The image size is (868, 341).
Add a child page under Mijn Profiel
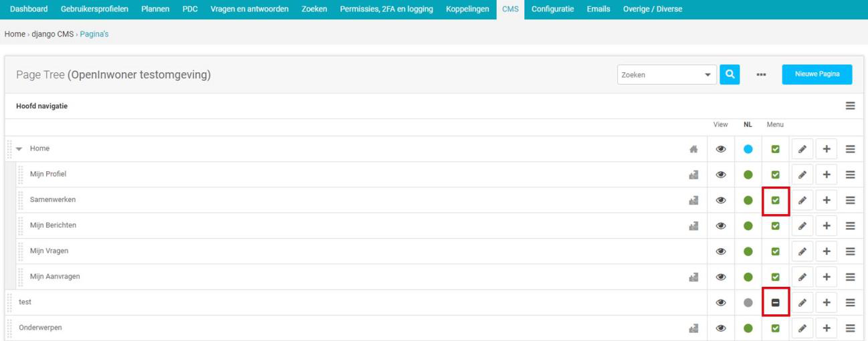827,175
